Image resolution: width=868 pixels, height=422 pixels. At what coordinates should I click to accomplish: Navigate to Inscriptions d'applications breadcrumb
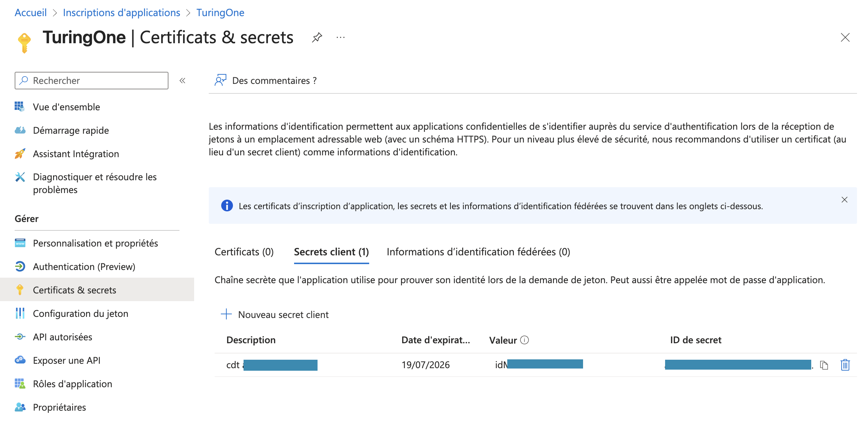pos(122,12)
